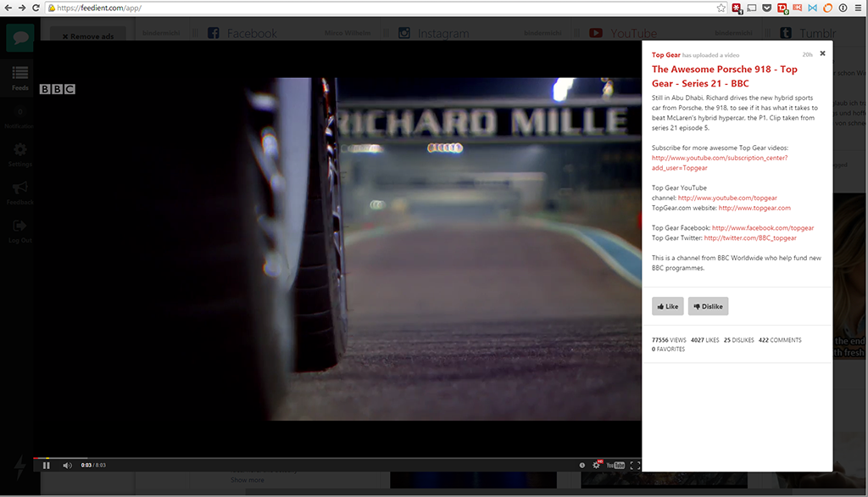Open the video player settings gear
The width and height of the screenshot is (868, 497).
[x=596, y=465]
